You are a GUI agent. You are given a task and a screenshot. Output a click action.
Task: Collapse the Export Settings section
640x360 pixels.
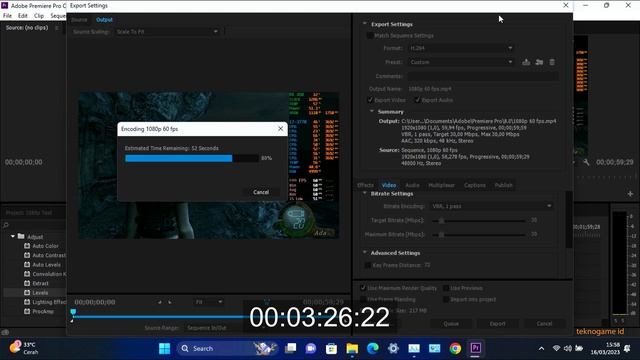tap(364, 24)
